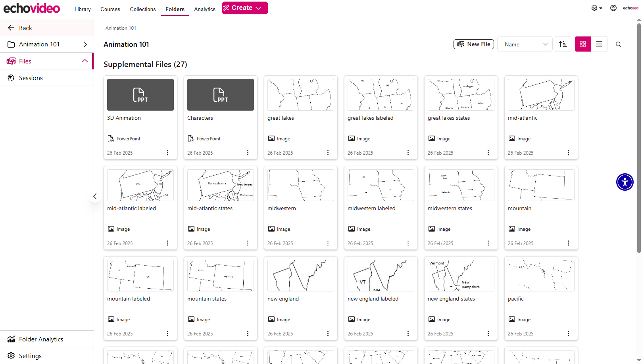Open the settings gear menu in header
This screenshot has height=364, width=642.
pos(596,8)
